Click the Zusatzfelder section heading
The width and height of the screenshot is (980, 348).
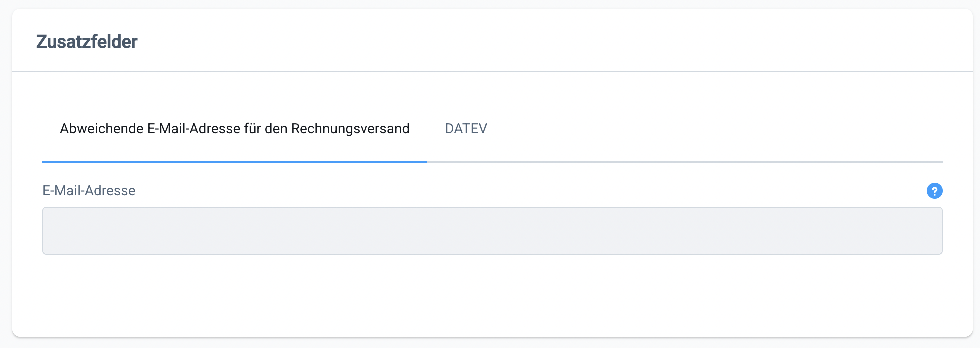tap(87, 42)
